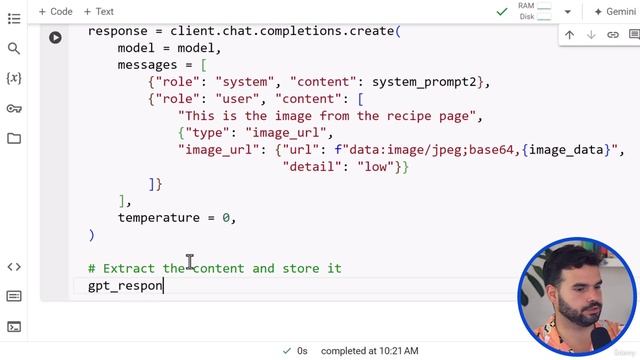Click the 'completed at 10:21 AM' status
Screen dimensions: 640x360
point(369,351)
